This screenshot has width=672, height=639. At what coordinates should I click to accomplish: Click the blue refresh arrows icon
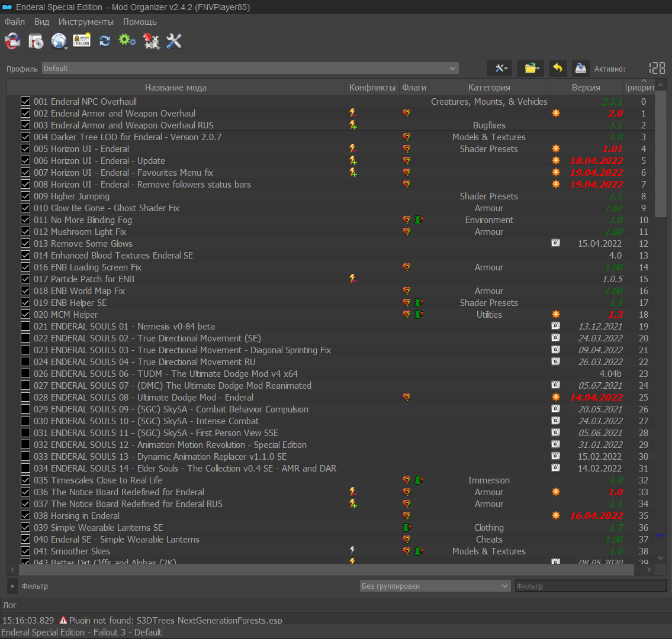pyautogui.click(x=105, y=41)
